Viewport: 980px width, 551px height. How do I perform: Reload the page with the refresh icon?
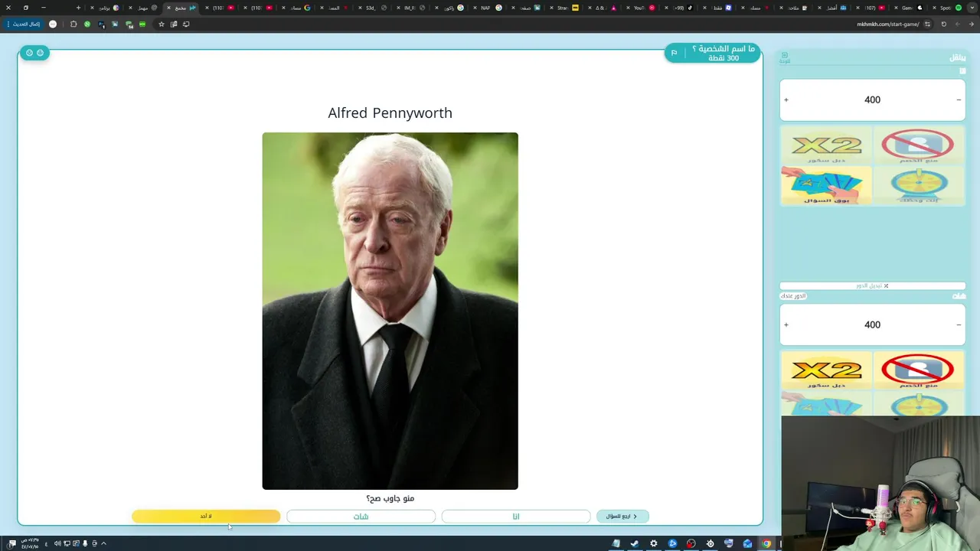click(943, 24)
